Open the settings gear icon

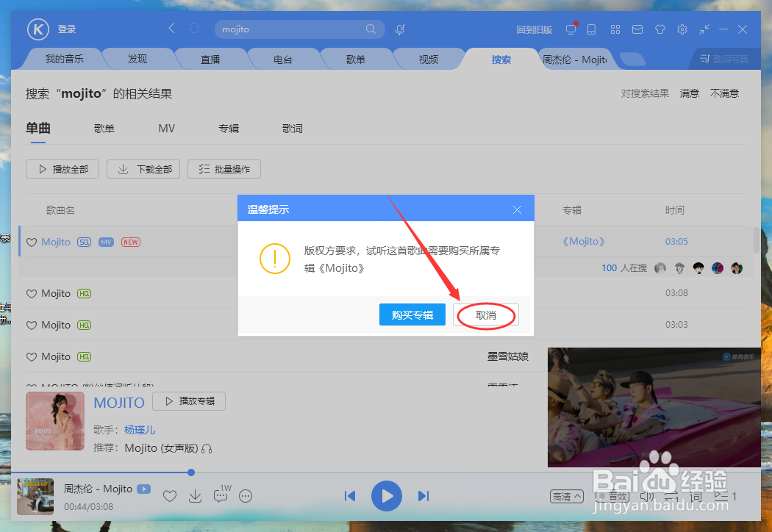click(682, 29)
